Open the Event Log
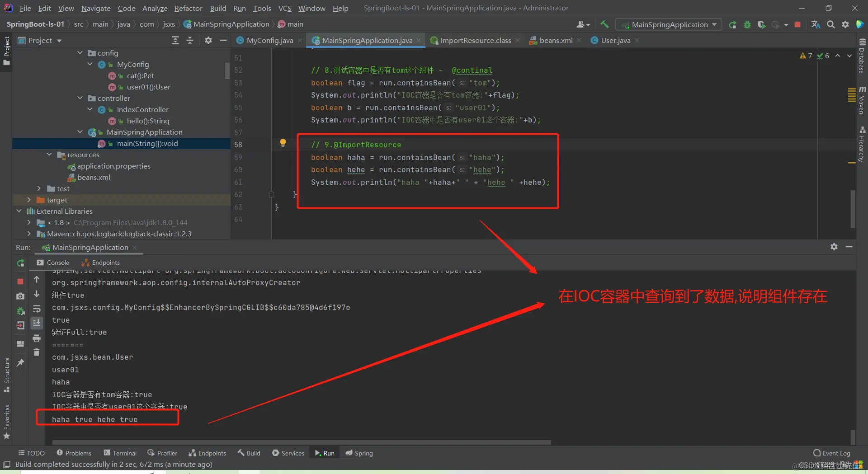Screen dimensions: 868x474 click(x=831, y=453)
